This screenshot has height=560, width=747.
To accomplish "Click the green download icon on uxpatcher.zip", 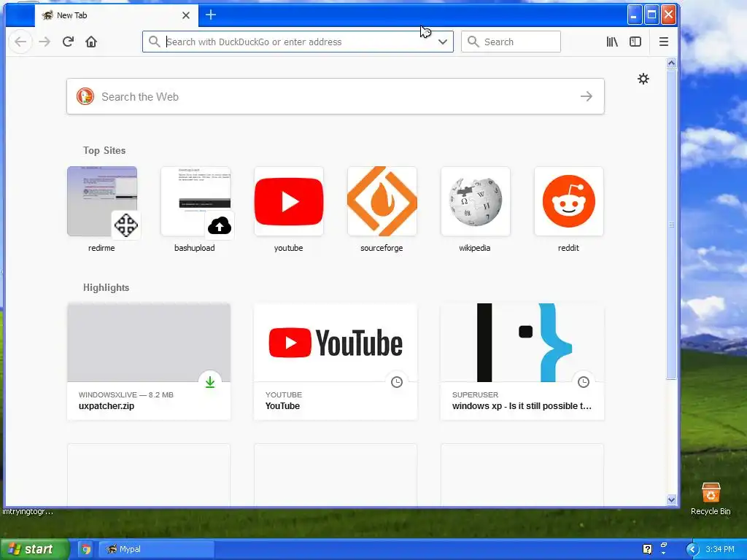I will [x=210, y=382].
